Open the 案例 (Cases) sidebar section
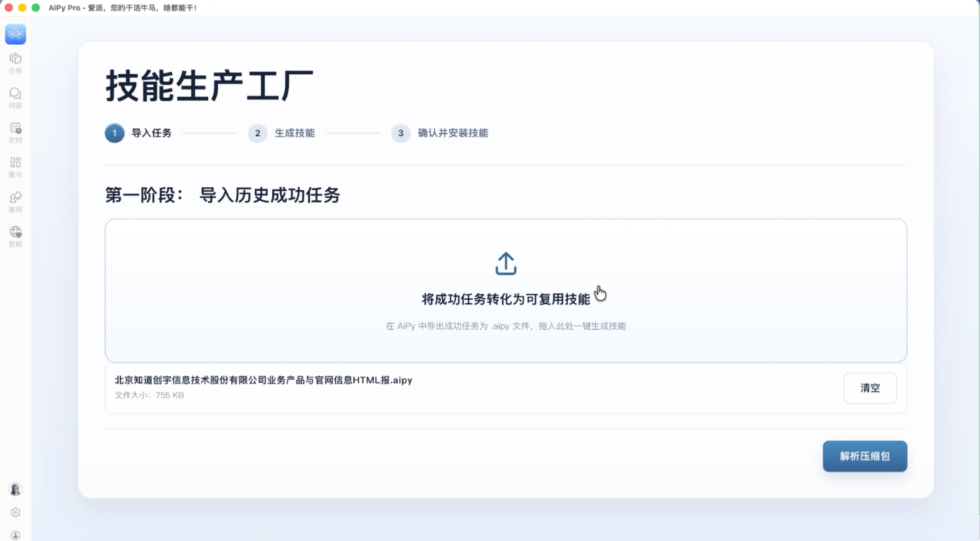This screenshot has width=980, height=541. click(15, 203)
